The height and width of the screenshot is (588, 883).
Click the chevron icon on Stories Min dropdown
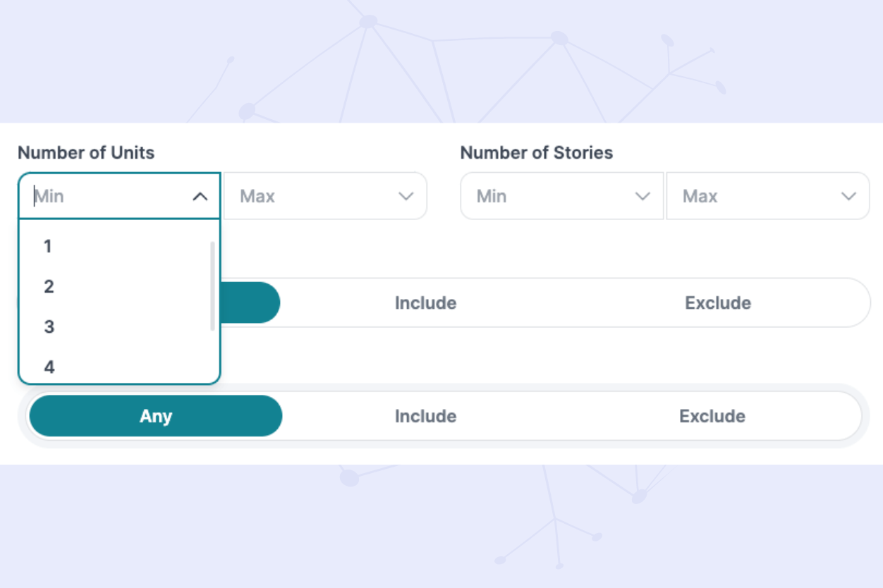pyautogui.click(x=643, y=196)
